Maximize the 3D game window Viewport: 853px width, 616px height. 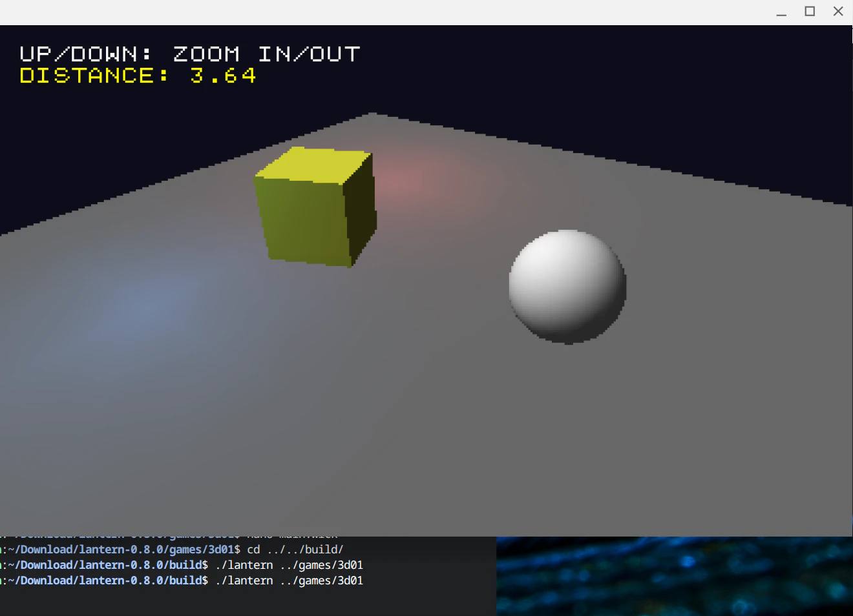[810, 12]
